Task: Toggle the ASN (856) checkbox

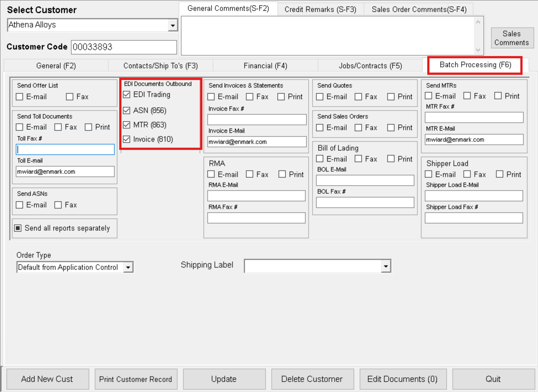Action: (x=127, y=110)
